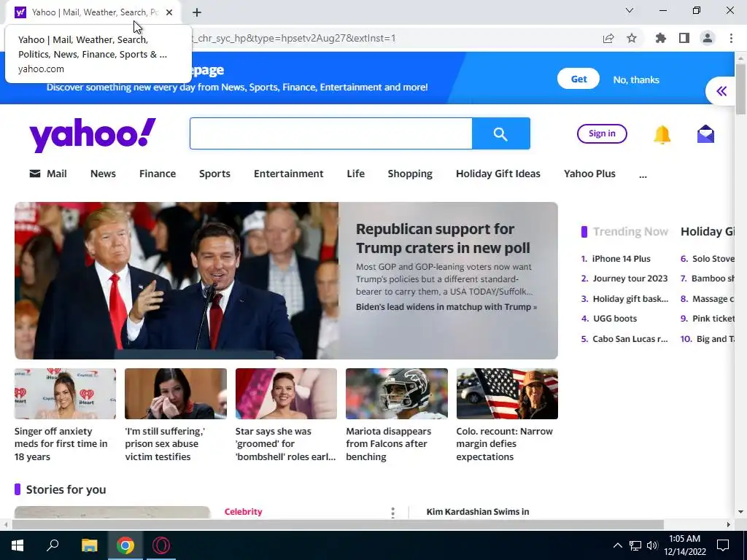Screen dimensions: 747x560
Task: Open Mariota disappears from Falcons thumbnail
Action: pos(397,393)
